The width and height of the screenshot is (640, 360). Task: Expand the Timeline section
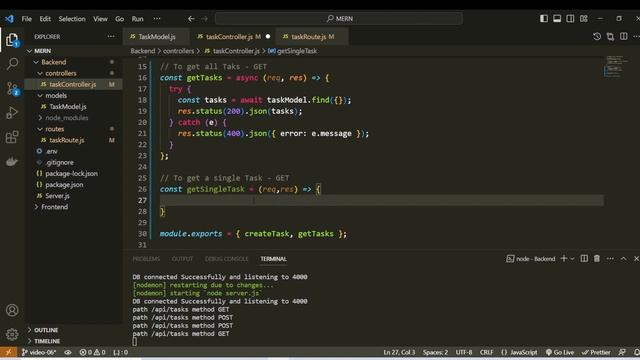[47, 341]
